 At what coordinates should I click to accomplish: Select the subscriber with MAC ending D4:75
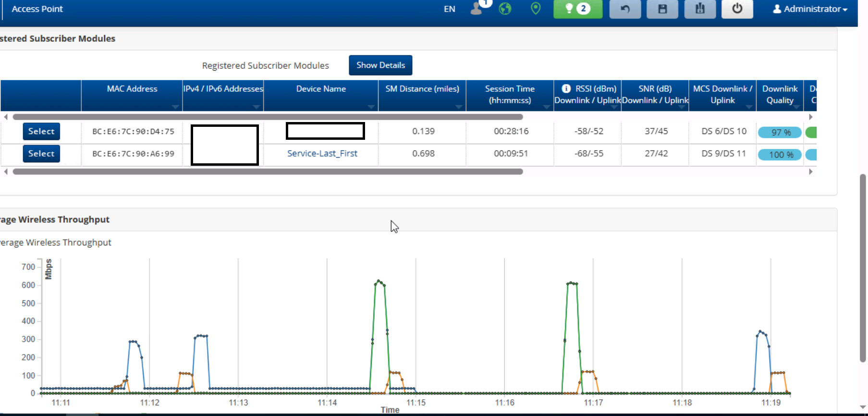pyautogui.click(x=41, y=131)
